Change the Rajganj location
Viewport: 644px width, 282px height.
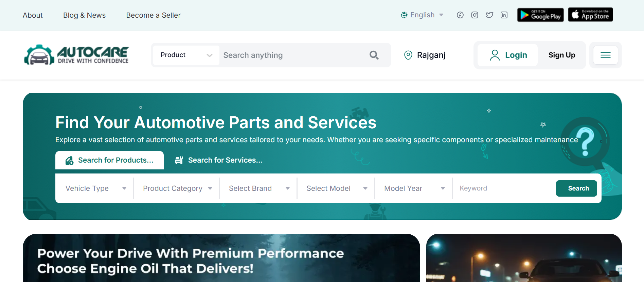[425, 55]
